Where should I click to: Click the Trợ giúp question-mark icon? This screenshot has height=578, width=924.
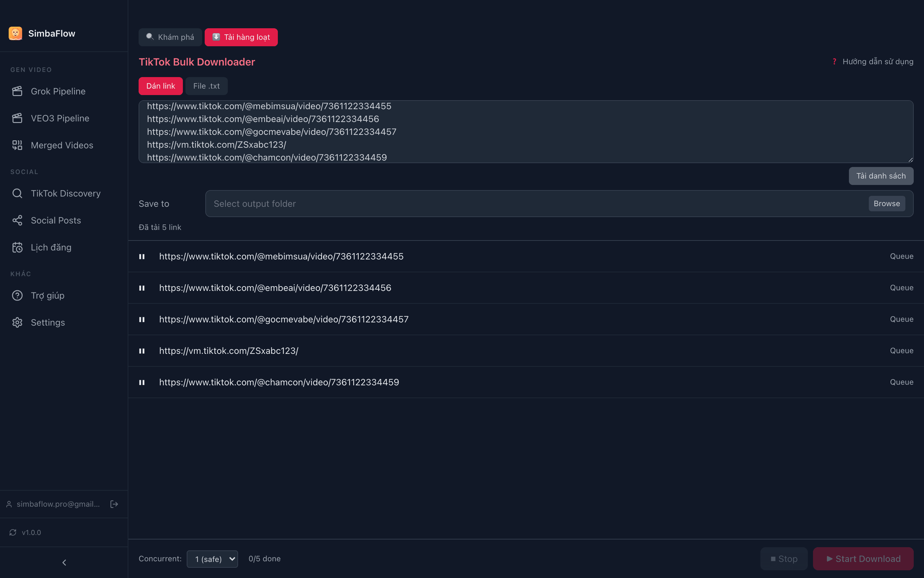point(17,295)
